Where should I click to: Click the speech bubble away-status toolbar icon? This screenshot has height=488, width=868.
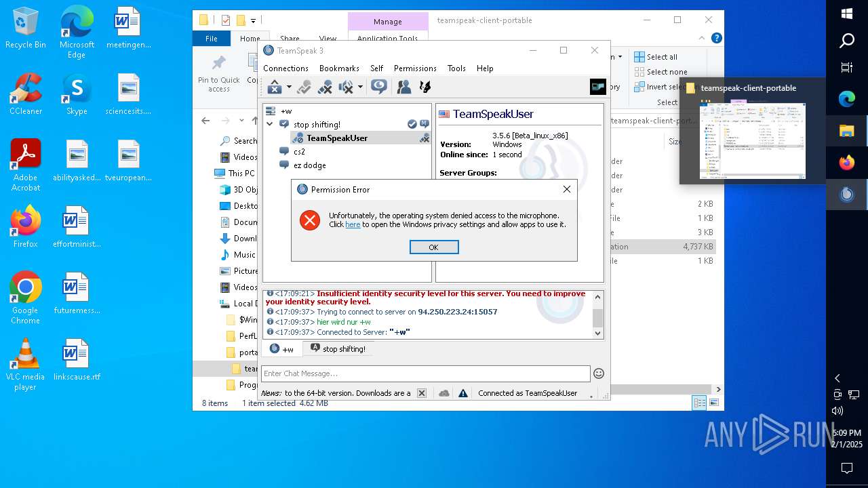379,87
